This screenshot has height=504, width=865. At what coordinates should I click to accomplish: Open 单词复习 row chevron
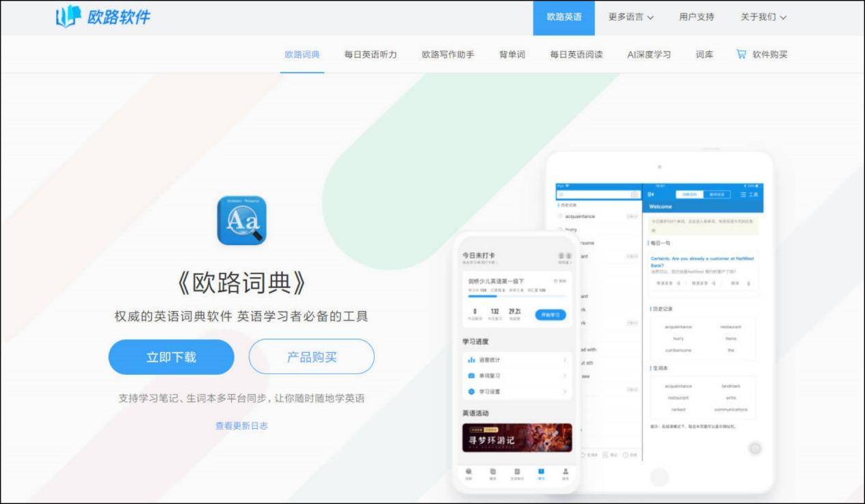[564, 375]
